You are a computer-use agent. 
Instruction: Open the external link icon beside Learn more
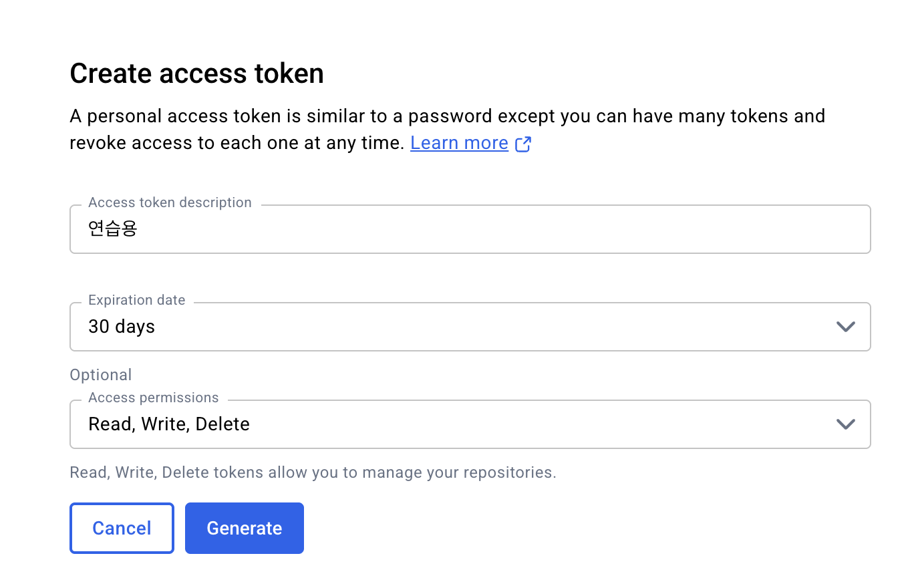pos(523,144)
